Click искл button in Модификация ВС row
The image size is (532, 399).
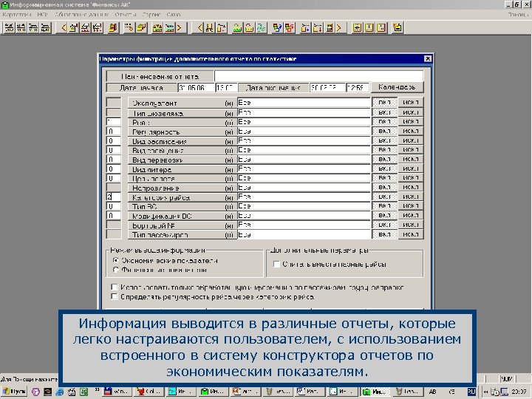tap(411, 216)
